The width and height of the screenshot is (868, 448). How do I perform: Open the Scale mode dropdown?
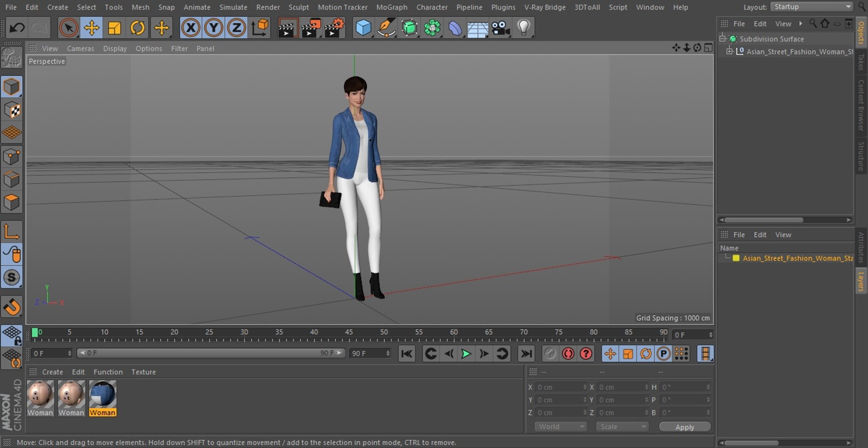(x=622, y=427)
